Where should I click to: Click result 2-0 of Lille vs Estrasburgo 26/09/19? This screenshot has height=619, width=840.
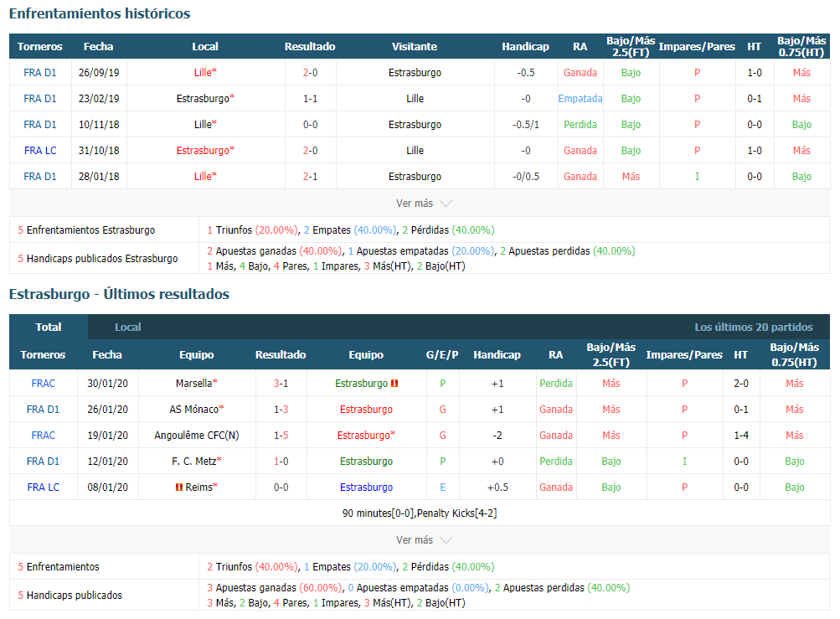pyautogui.click(x=310, y=72)
